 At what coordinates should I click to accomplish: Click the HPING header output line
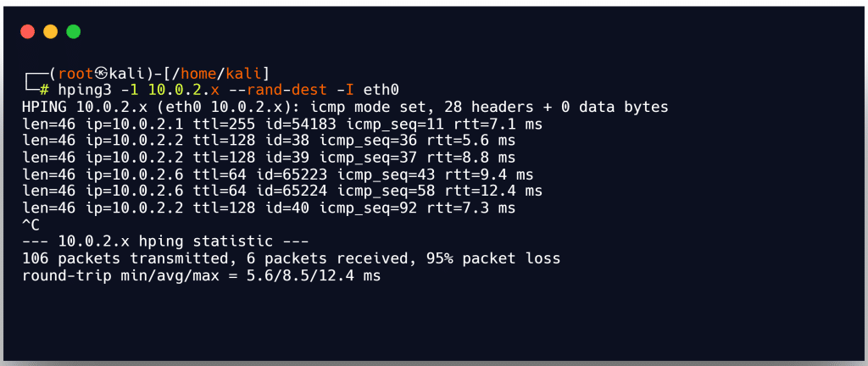tap(345, 108)
